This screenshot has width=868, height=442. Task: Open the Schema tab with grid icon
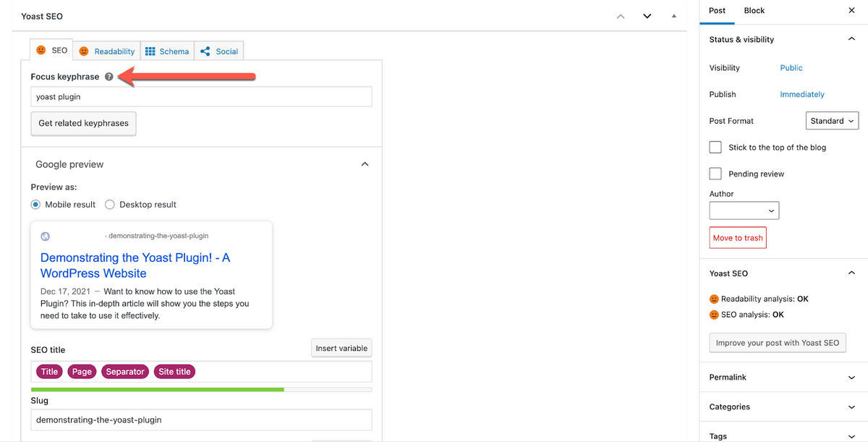click(x=167, y=51)
